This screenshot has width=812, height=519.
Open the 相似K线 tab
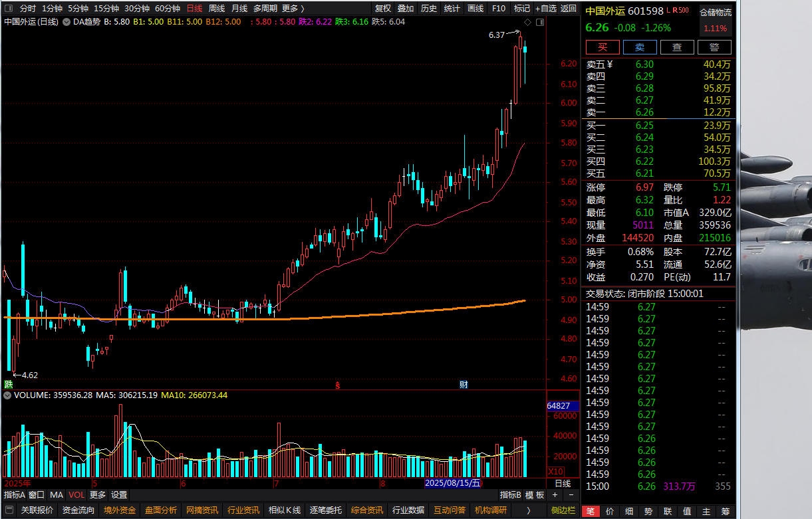click(x=285, y=510)
